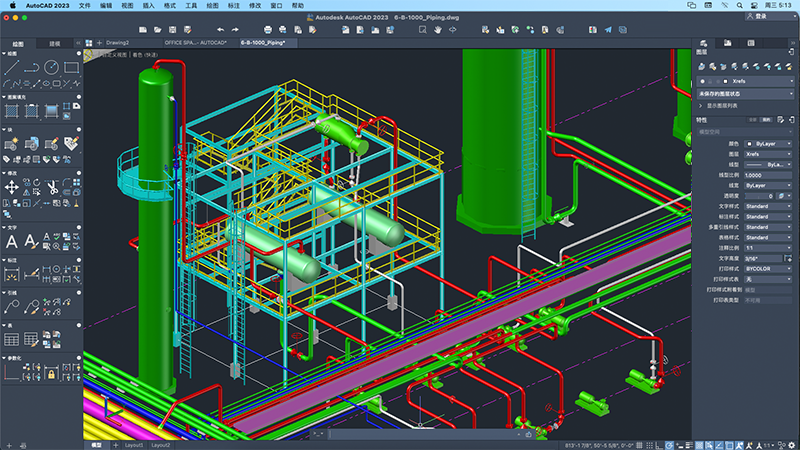Click the Move tool in 修改 panel
800x450 pixels.
[x=13, y=188]
